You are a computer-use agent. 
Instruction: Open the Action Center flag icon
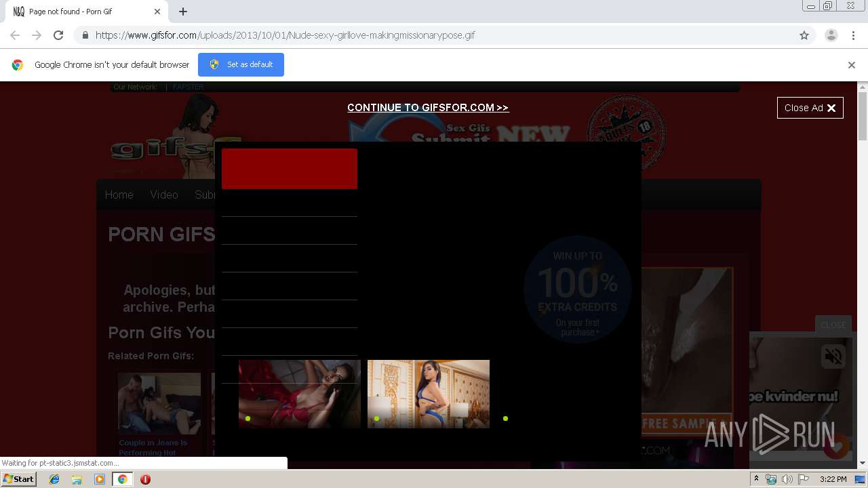click(x=804, y=479)
